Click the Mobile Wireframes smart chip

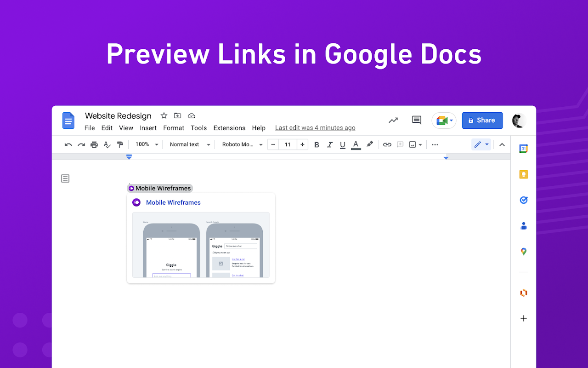tap(160, 188)
